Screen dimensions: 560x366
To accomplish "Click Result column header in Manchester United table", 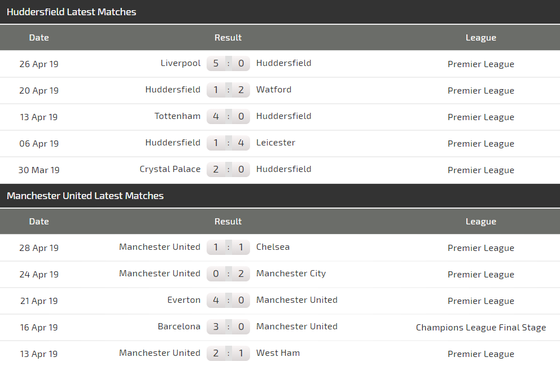I will (228, 221).
